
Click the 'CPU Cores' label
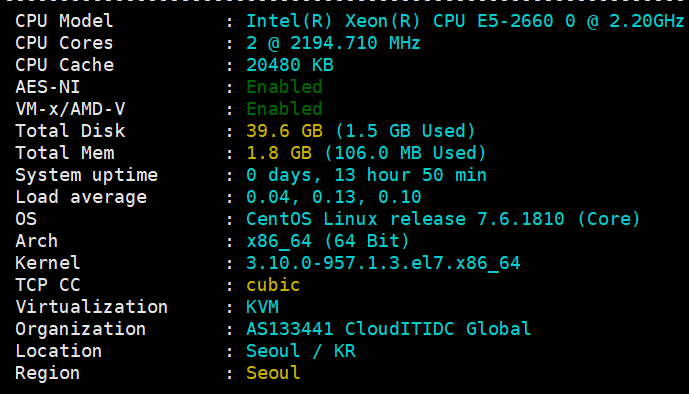(64, 43)
